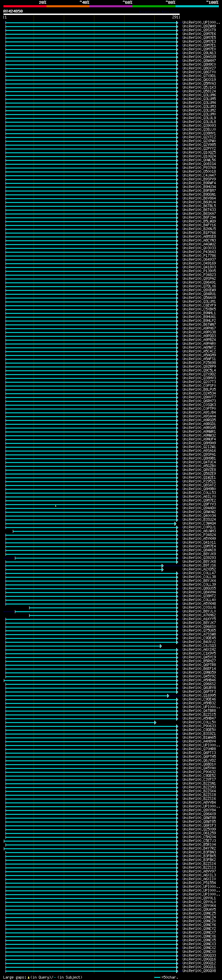Select the UniRef100_B4Y7R2 label
This screenshot has height=980, width=222.
tap(199, 848)
